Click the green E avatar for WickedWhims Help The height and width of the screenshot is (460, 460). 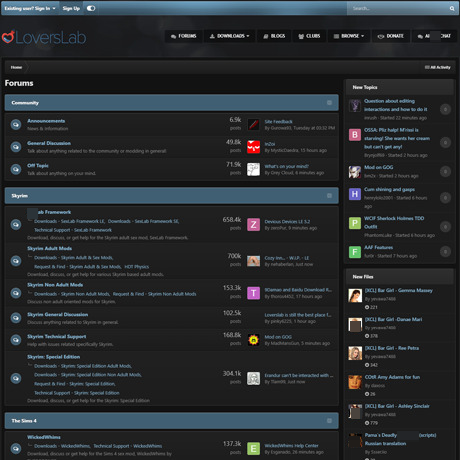point(253,448)
